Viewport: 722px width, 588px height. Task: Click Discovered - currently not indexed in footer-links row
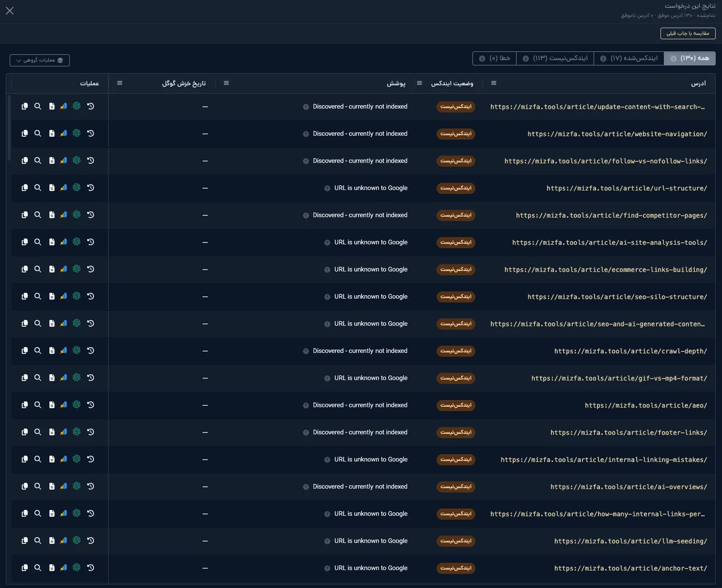(360, 432)
